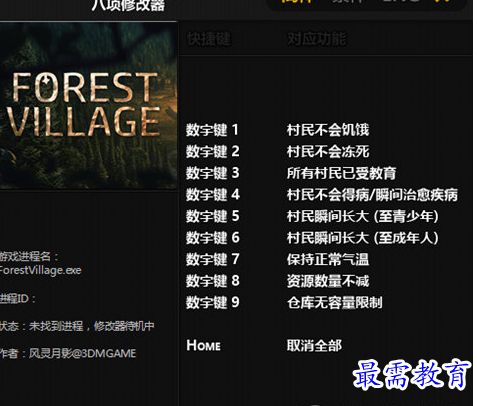The width and height of the screenshot is (477, 406).
Task: Click the '数字键 8' hotkey label
Action: pyautogui.click(x=212, y=281)
